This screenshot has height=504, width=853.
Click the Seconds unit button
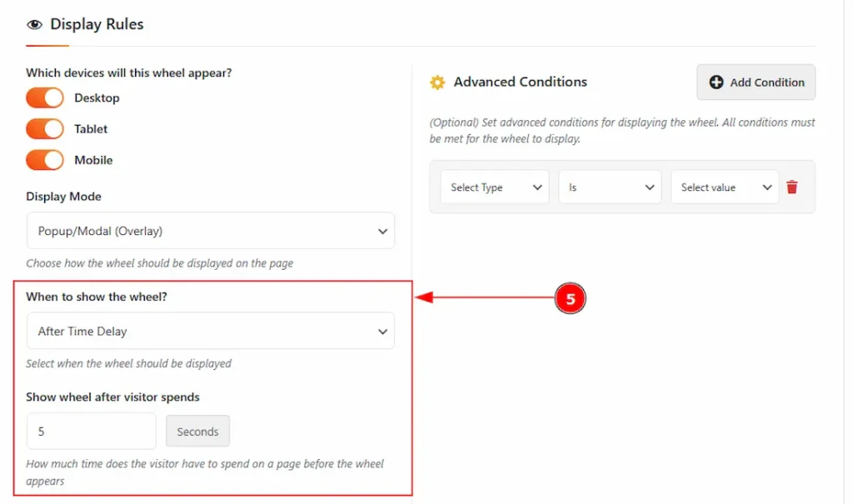pos(197,432)
